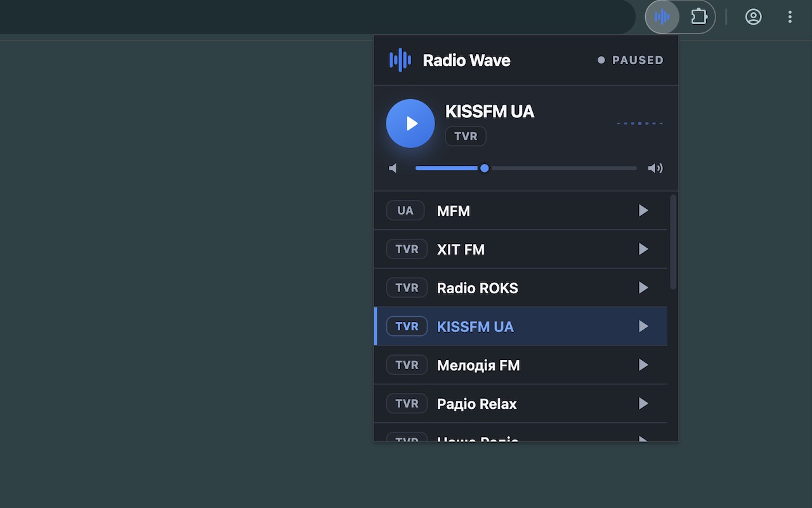Click the mute speaker icon left of volume
812x508 pixels.
click(393, 168)
